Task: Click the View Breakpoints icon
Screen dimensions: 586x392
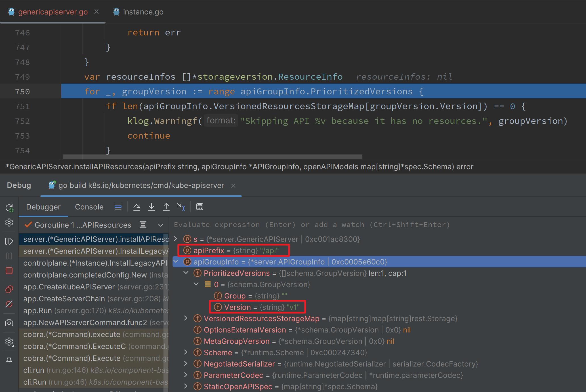Action: (x=9, y=289)
